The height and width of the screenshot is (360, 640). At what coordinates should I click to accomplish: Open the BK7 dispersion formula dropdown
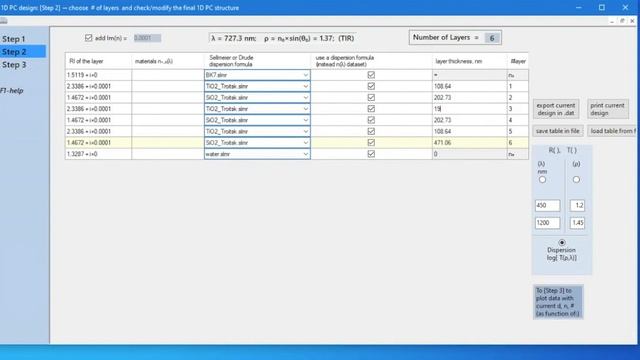pos(306,75)
